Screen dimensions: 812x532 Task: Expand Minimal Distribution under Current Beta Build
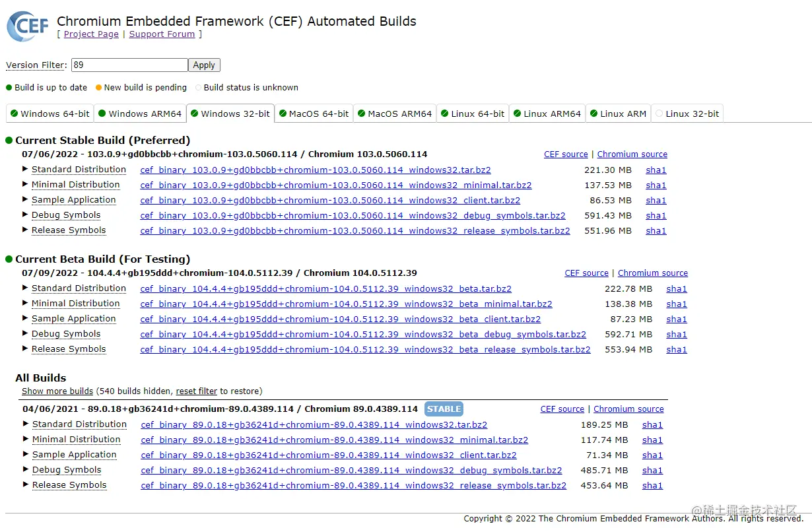coord(76,304)
